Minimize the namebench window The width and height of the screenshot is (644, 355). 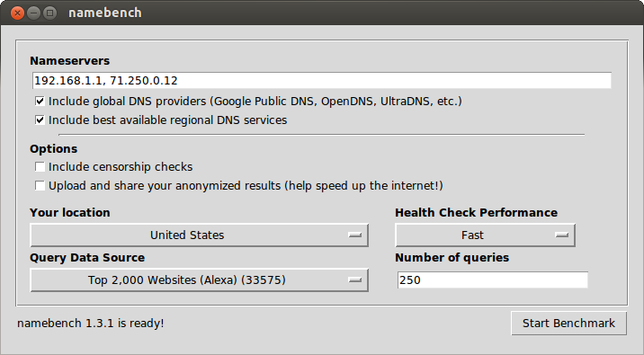pos(33,13)
